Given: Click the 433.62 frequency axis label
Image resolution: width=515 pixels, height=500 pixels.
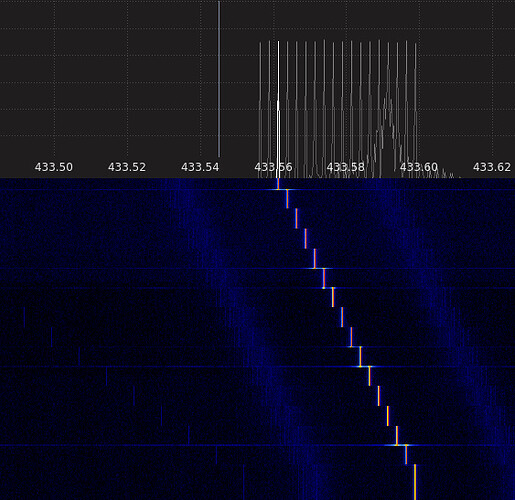Looking at the screenshot, I should (492, 167).
